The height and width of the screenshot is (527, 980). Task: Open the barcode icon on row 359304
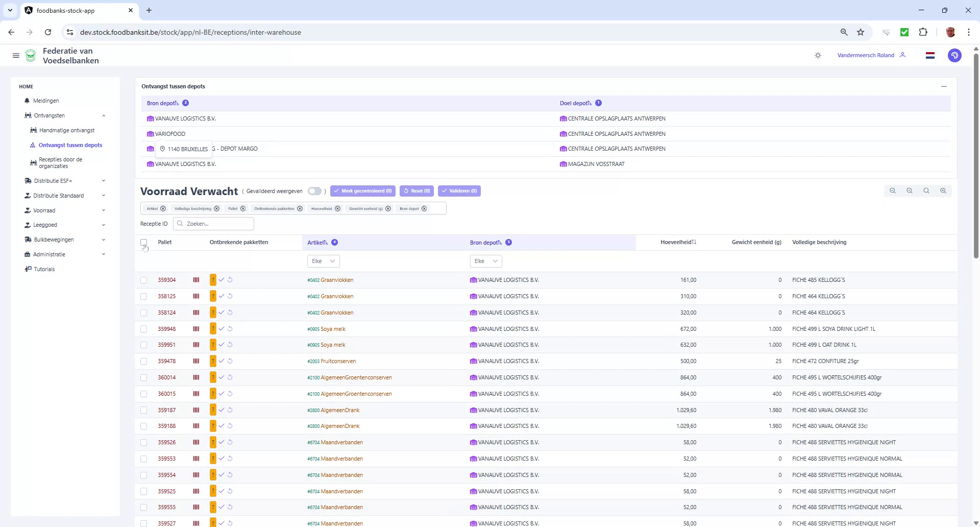tap(195, 280)
